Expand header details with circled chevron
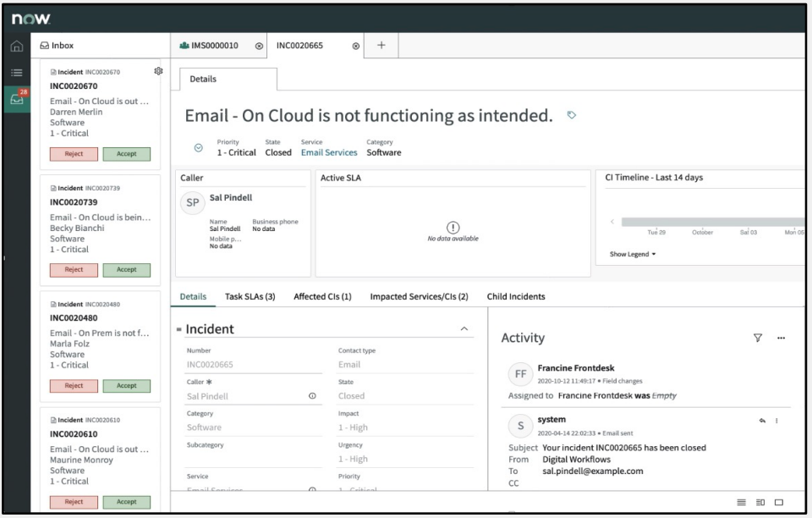This screenshot has width=812, height=518. pyautogui.click(x=199, y=147)
